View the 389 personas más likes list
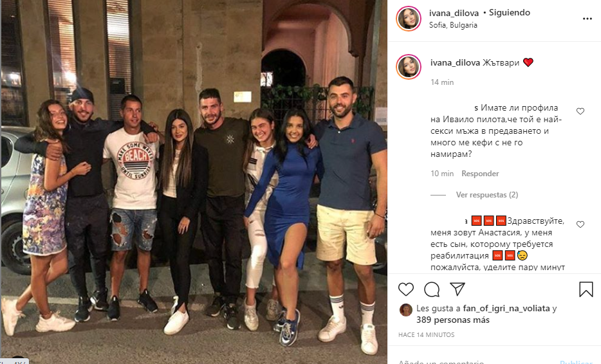Image resolution: width=601 pixels, height=364 pixels. (453, 320)
